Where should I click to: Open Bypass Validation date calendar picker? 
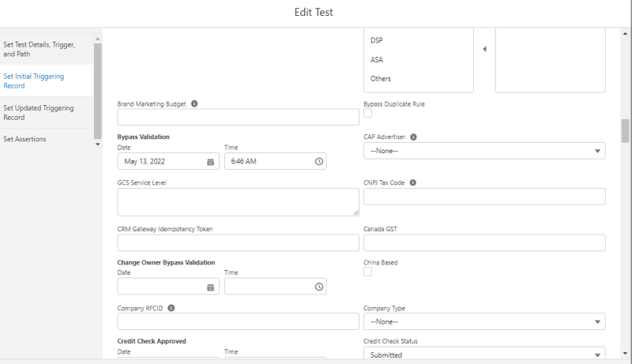[x=210, y=161]
